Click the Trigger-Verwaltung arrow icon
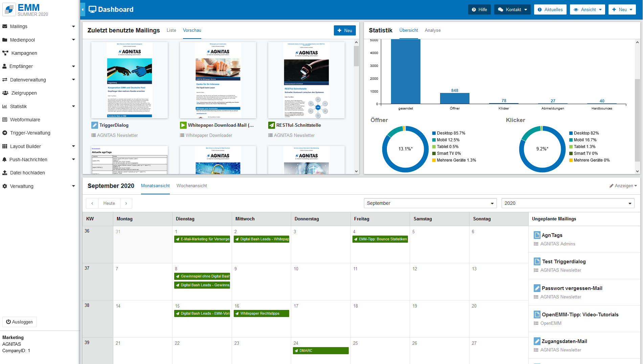The image size is (643, 364). (5, 133)
